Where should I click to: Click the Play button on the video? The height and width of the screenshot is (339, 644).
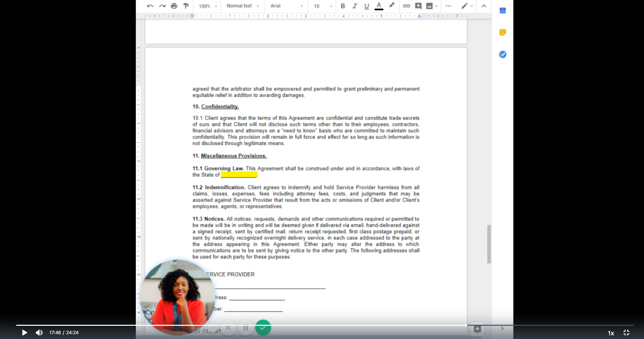[x=24, y=333]
